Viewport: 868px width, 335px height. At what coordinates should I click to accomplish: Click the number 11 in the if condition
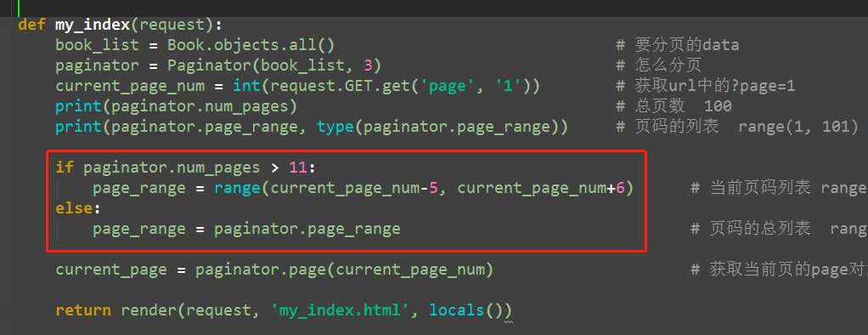(298, 167)
